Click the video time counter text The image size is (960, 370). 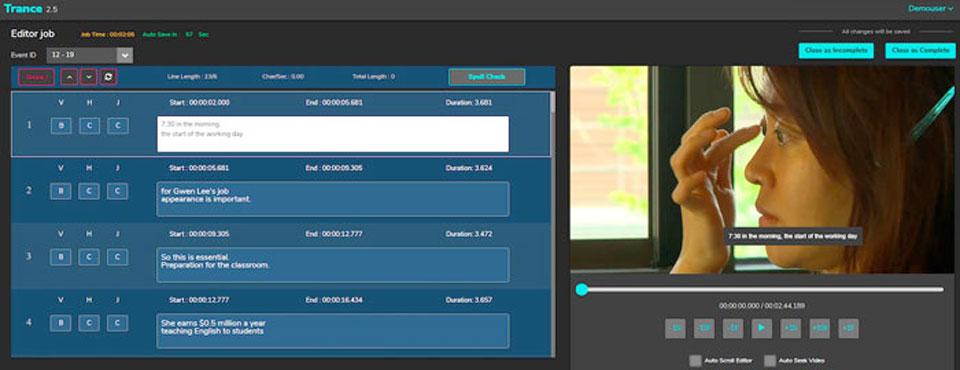(x=762, y=305)
